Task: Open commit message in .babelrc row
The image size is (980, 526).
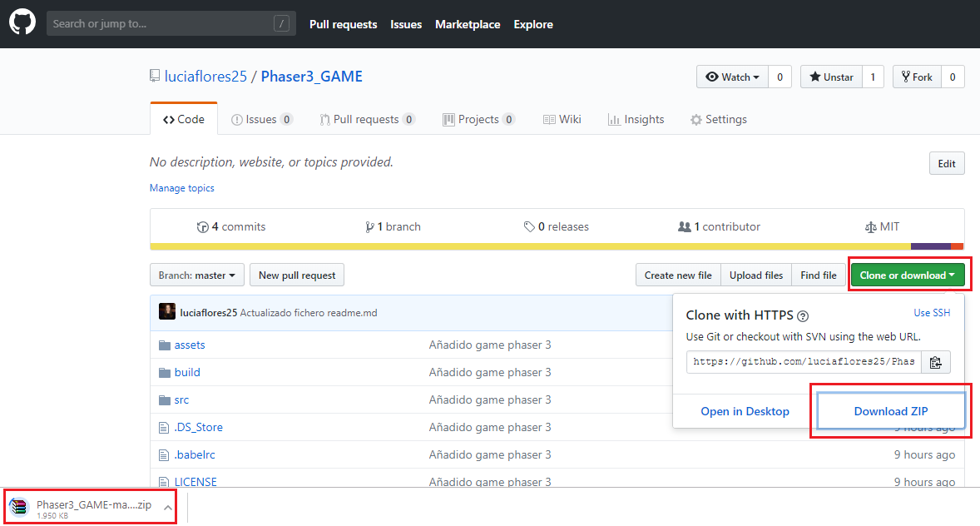Action: pos(490,454)
